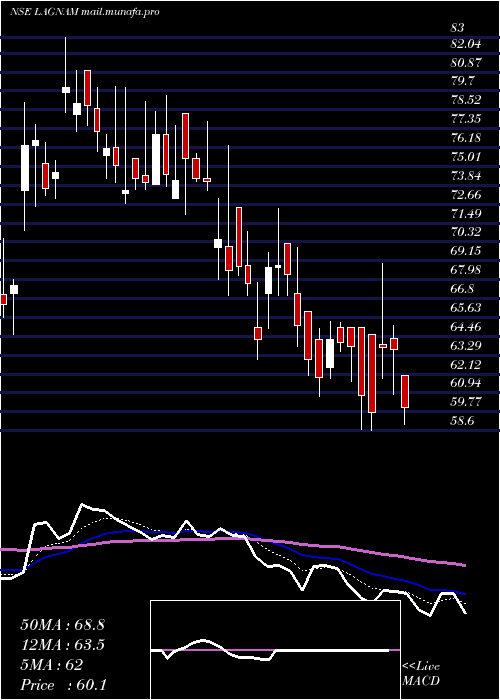The height and width of the screenshot is (700, 500).
Task: Select the 66.8 price axis label
Action: (x=462, y=289)
